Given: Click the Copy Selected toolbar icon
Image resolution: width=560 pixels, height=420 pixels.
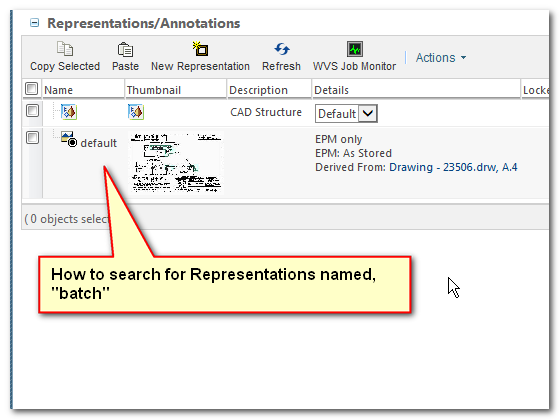Looking at the screenshot, I should (x=65, y=49).
